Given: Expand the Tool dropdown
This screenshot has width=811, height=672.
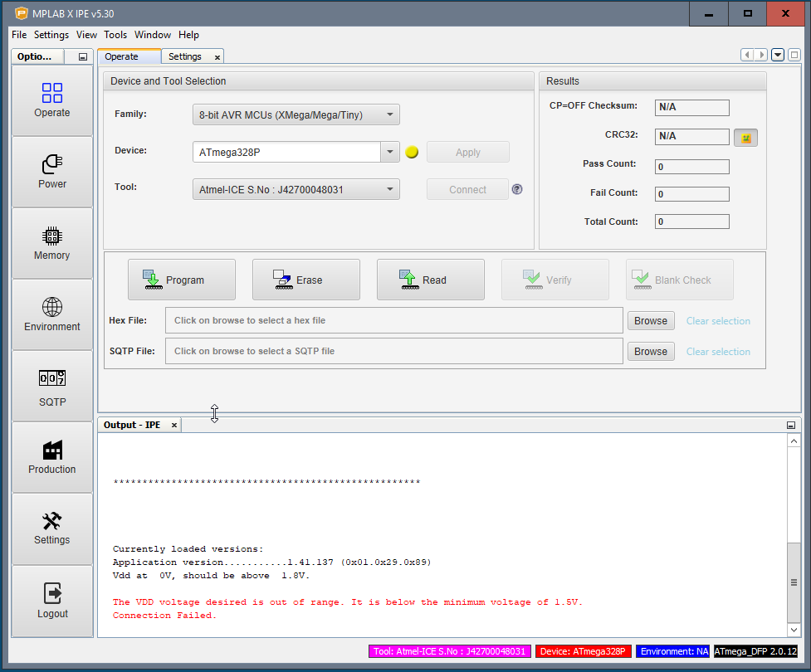Looking at the screenshot, I should [x=390, y=189].
